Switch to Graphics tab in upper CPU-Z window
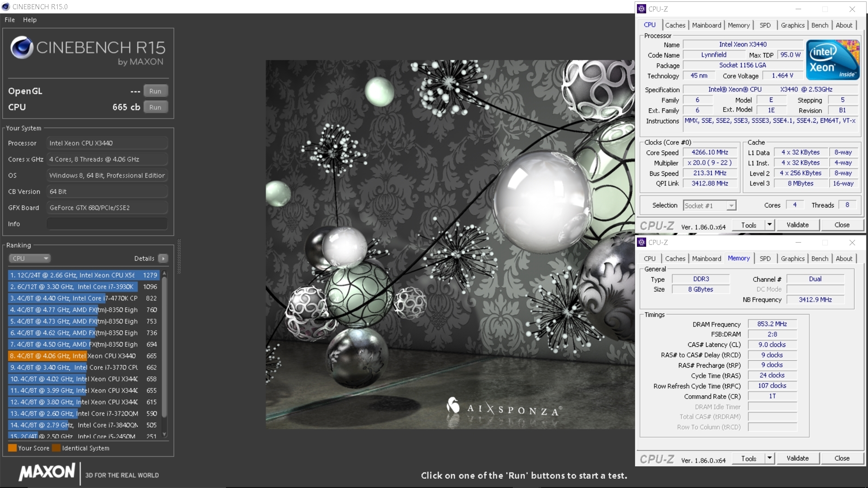This screenshot has height=488, width=868. (793, 25)
